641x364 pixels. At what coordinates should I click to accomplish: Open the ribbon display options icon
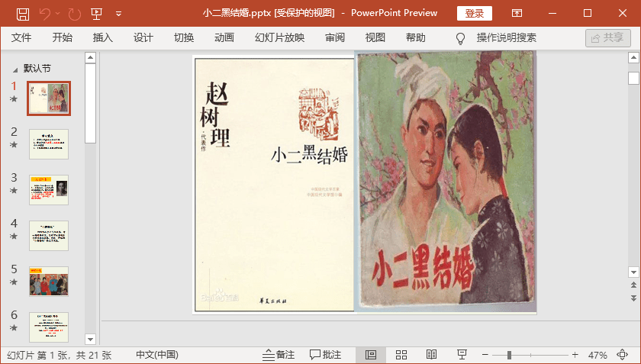click(x=517, y=14)
